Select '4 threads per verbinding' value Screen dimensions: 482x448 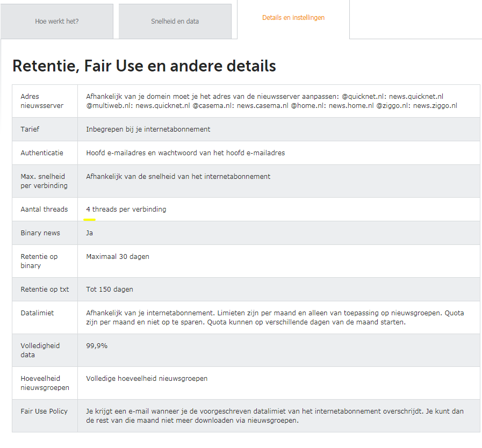[x=126, y=209]
